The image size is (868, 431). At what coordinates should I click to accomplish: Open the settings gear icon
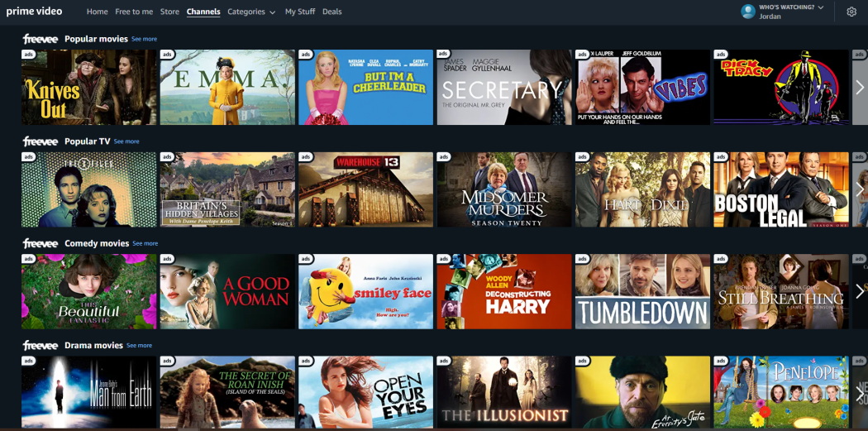point(851,12)
